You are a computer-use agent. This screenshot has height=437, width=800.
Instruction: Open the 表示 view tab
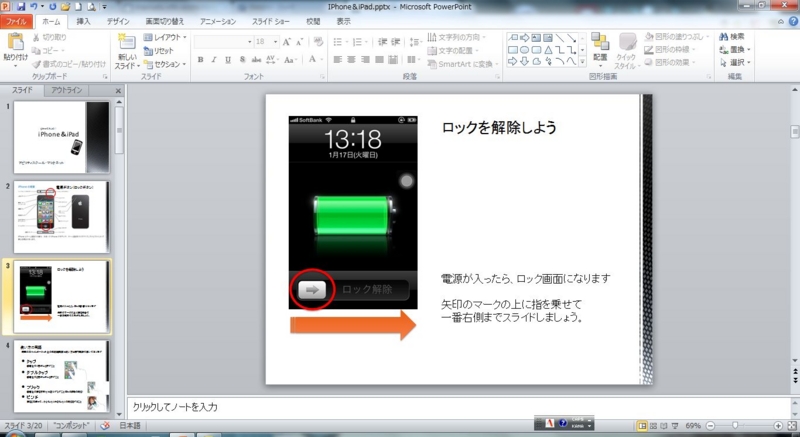(x=343, y=21)
